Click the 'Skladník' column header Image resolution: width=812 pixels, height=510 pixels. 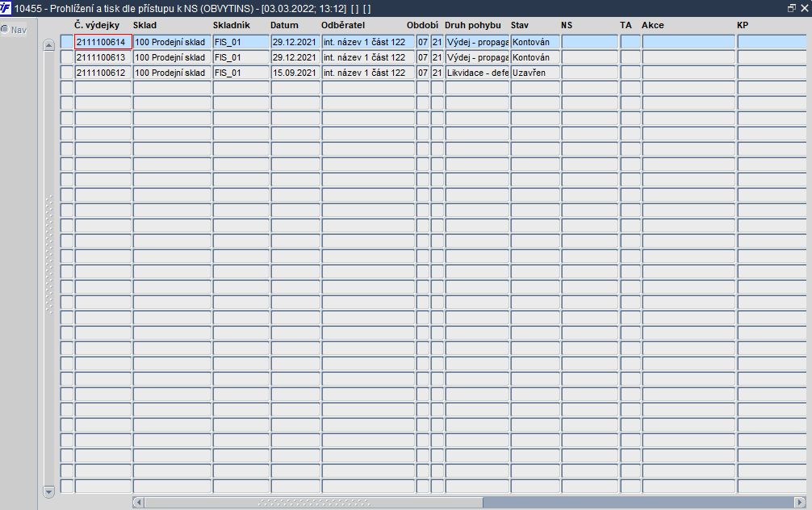coord(232,25)
